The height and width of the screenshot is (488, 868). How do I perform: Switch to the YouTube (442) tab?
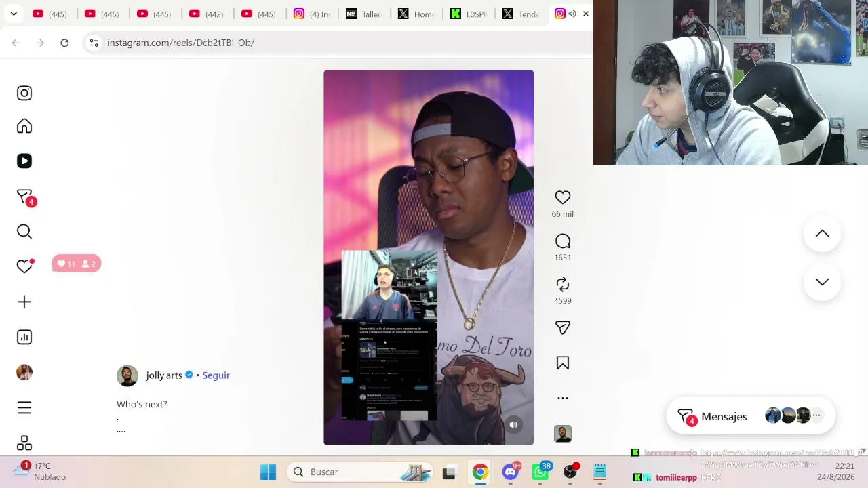click(x=207, y=14)
